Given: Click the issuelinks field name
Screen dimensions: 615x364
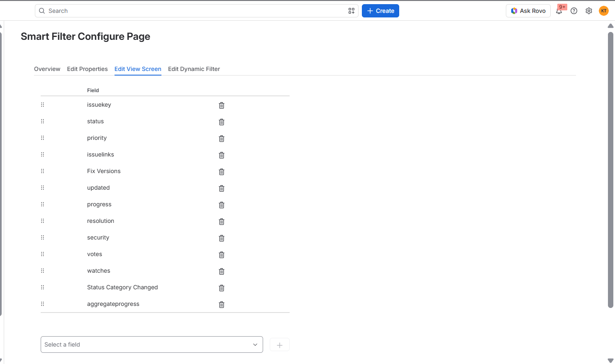Looking at the screenshot, I should [x=100, y=154].
